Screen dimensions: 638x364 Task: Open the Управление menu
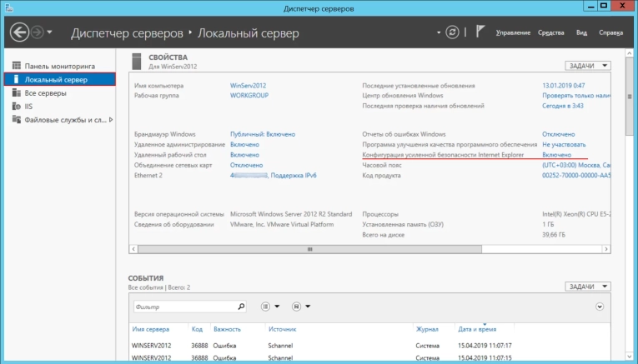[513, 32]
